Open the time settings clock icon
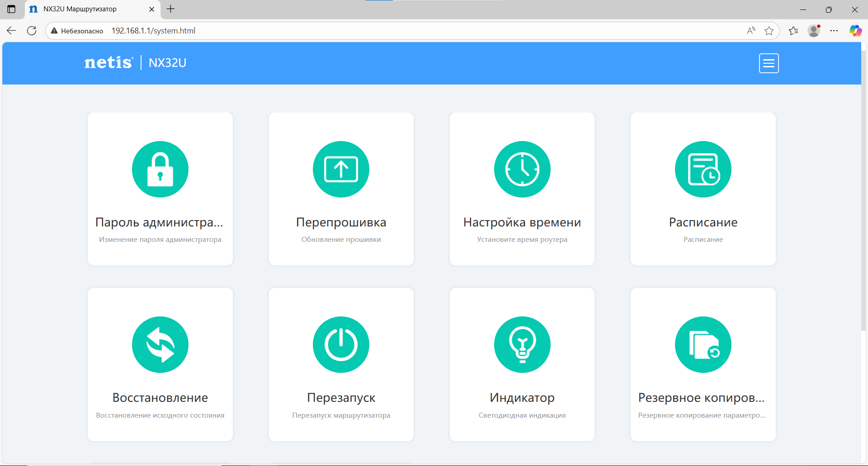Image resolution: width=868 pixels, height=466 pixels. 522,169
